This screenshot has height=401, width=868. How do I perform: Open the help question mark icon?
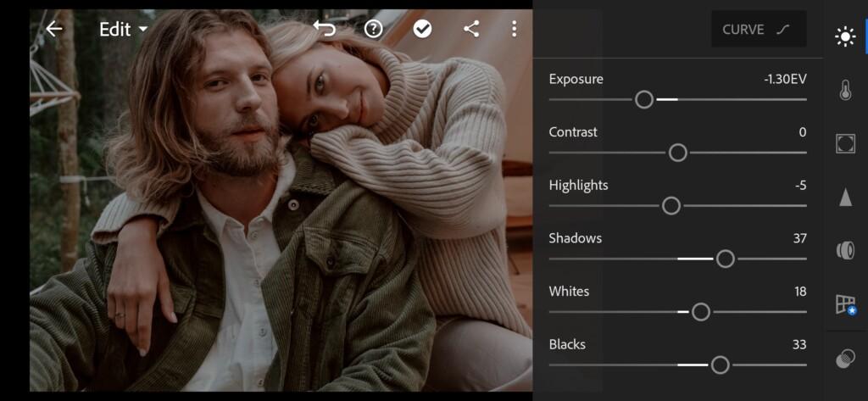[x=373, y=29]
